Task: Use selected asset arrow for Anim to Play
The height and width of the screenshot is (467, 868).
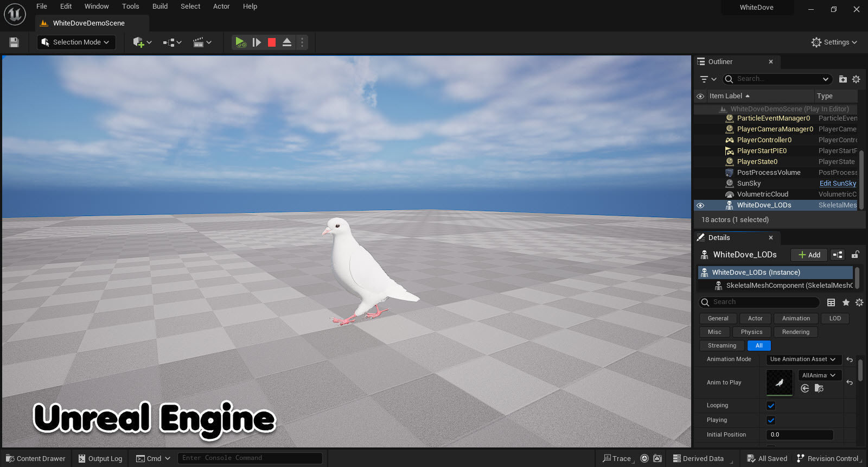Action: (805, 388)
